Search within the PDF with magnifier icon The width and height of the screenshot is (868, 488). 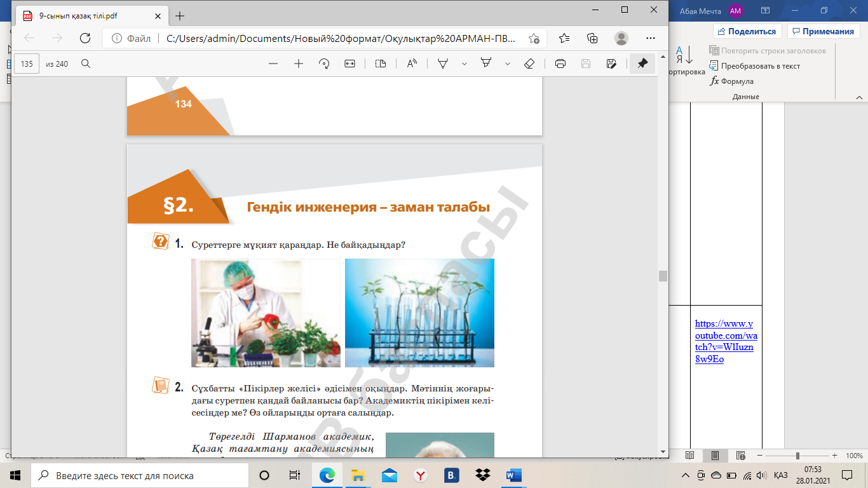click(86, 64)
